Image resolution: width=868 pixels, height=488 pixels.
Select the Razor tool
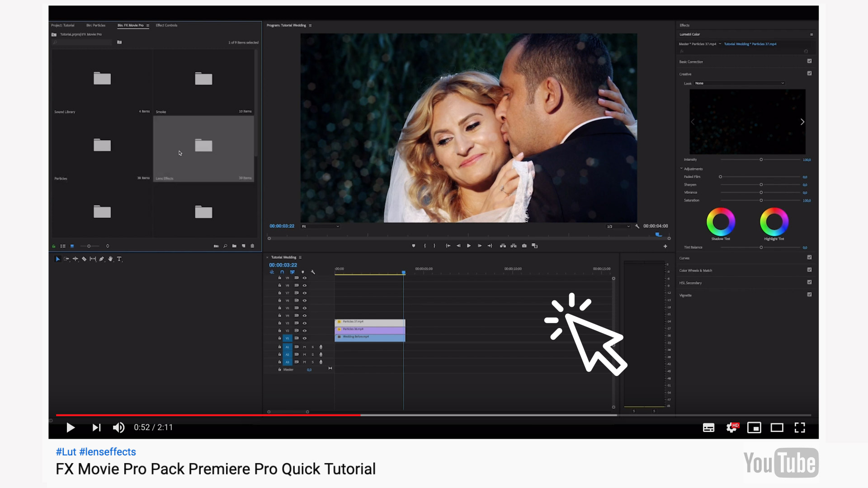84,259
